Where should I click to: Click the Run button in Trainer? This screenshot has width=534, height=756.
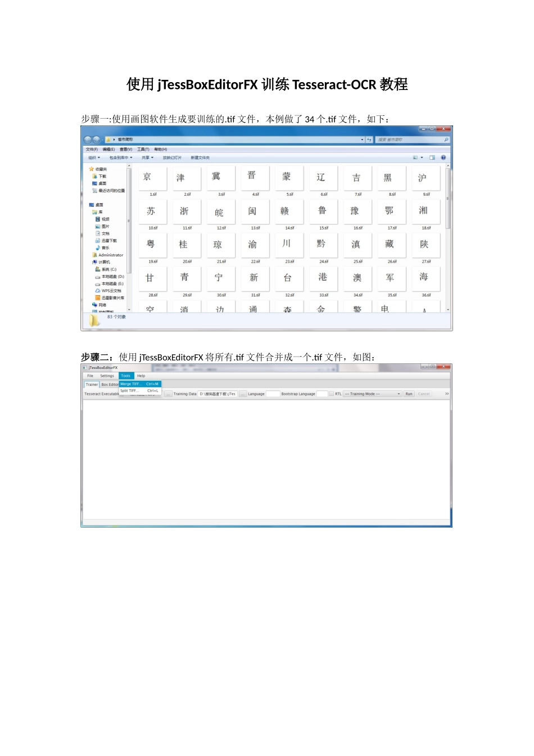409,394
